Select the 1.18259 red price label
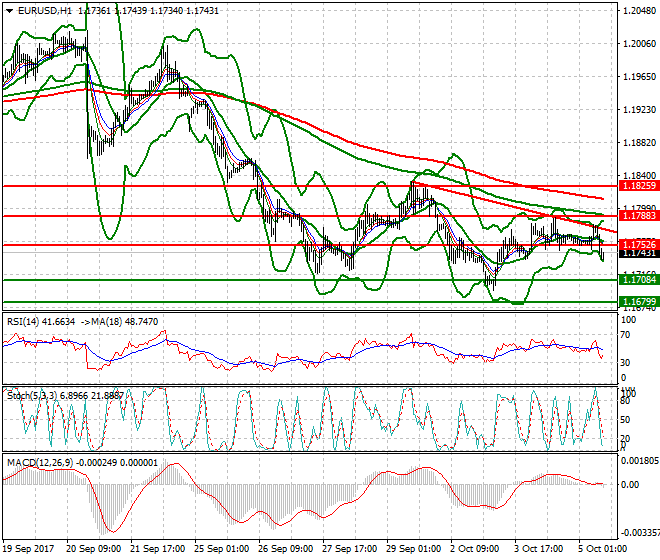 coord(638,186)
